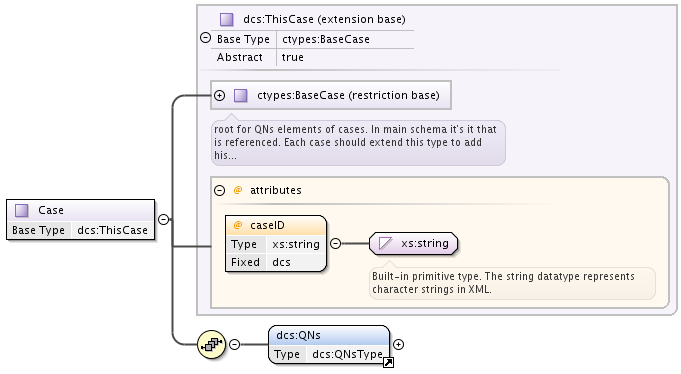Click the Fixed label in caseID

pyautogui.click(x=245, y=262)
